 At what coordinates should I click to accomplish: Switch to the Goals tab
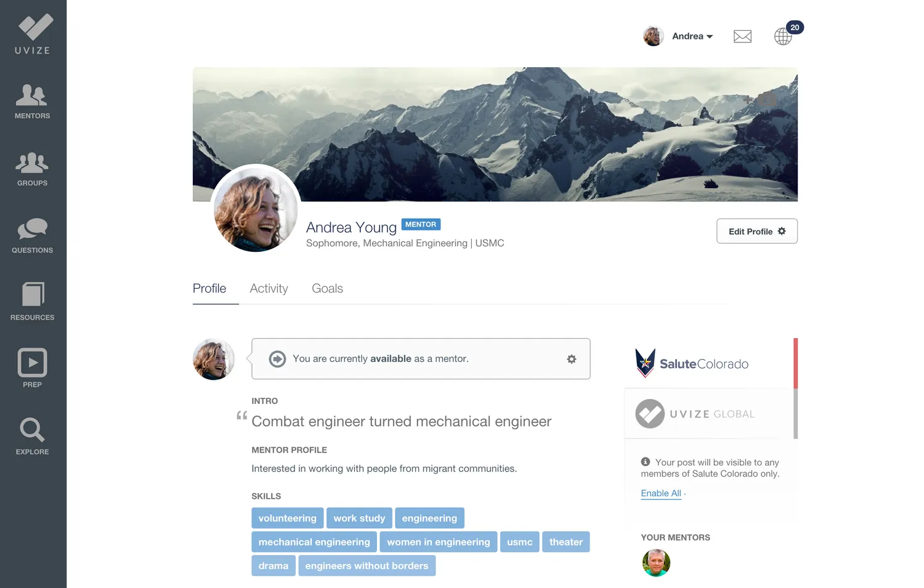click(327, 288)
